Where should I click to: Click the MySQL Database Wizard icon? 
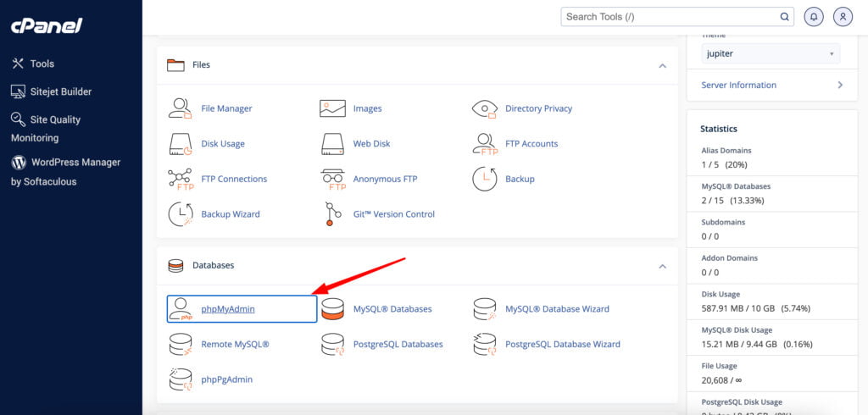coord(484,309)
